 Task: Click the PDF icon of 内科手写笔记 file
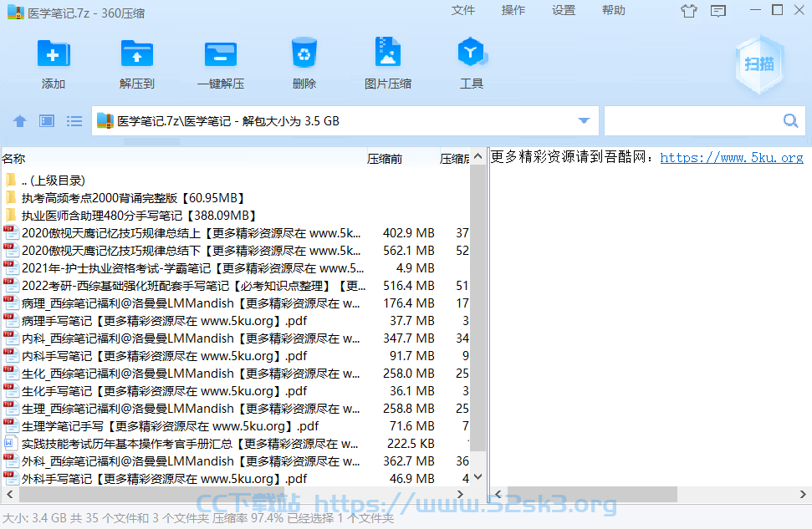[11, 356]
